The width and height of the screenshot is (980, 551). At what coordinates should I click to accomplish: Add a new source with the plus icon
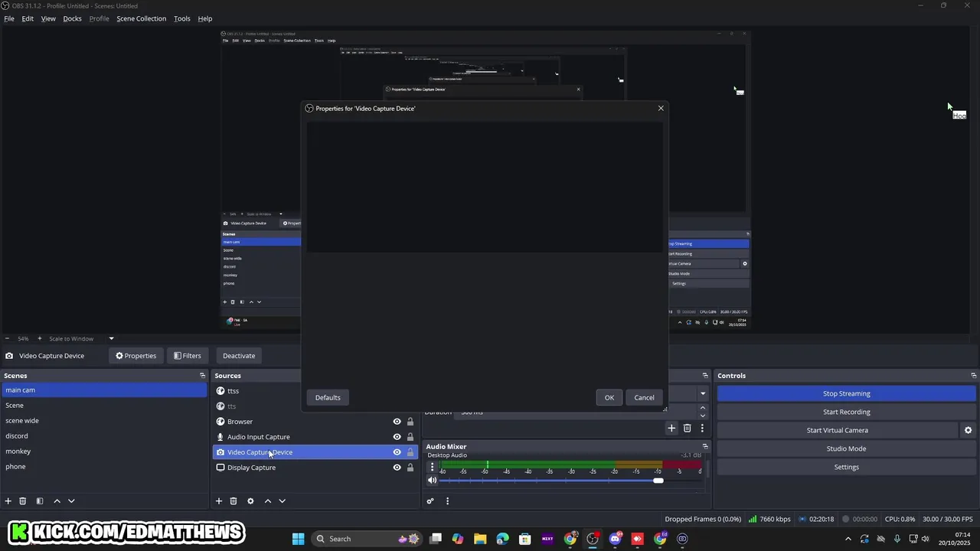[219, 500]
